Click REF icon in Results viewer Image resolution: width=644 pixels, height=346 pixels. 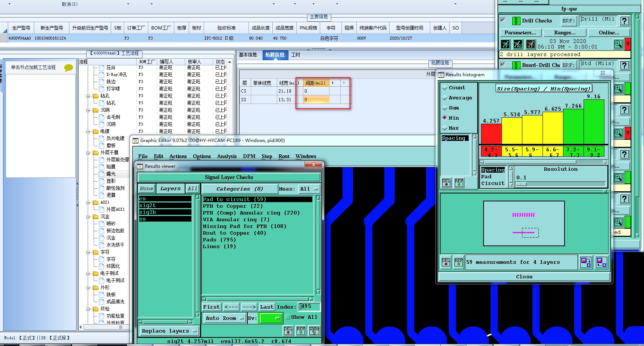301,331
